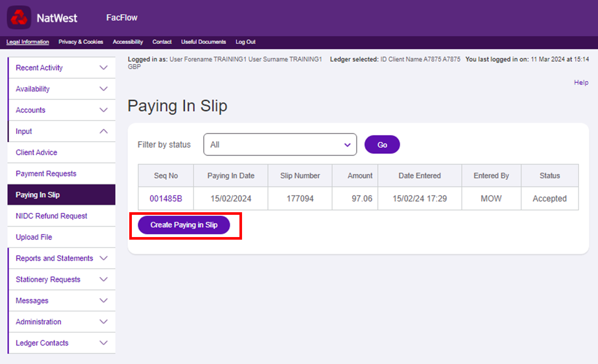Expand the Ledger Contacts chevron

point(104,343)
